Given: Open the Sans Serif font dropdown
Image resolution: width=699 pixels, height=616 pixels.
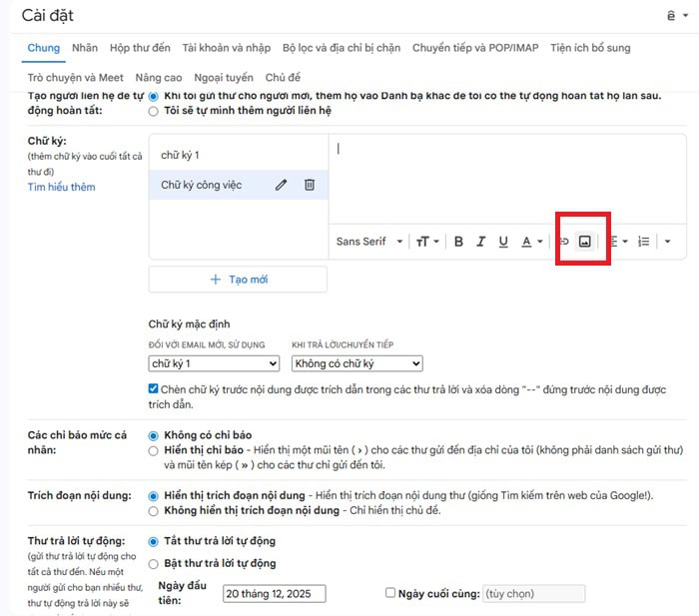Looking at the screenshot, I should click(369, 242).
